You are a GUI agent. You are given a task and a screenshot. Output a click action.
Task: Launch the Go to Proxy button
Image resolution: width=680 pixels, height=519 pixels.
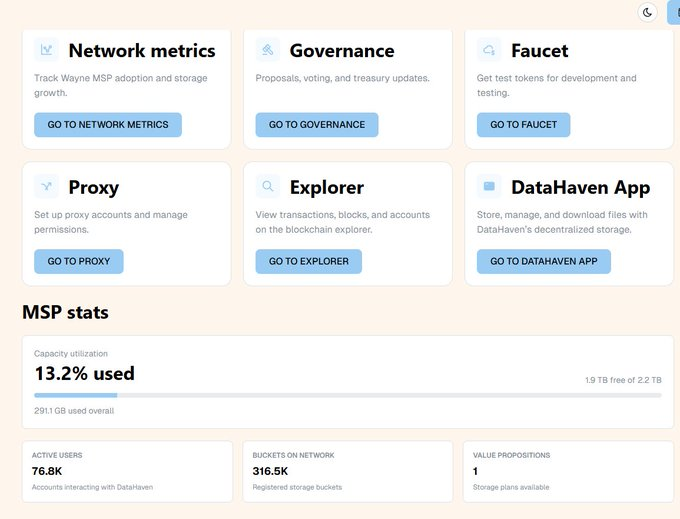click(78, 261)
